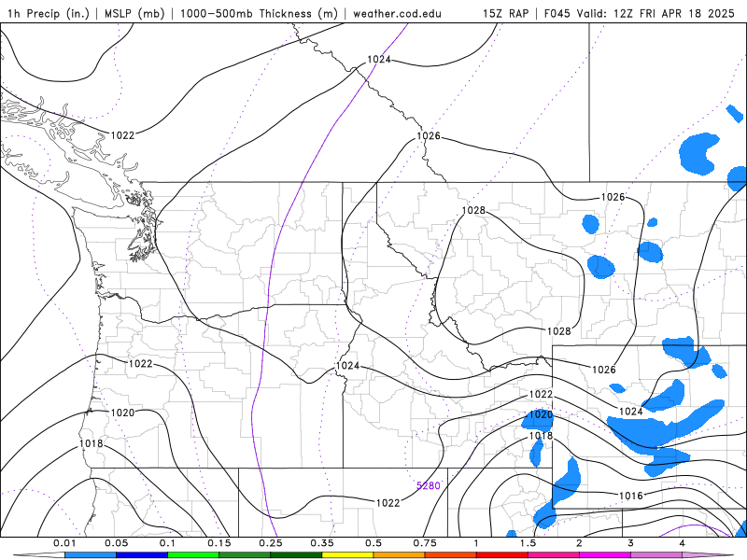Click the purple 5280 thickness contour label
Viewport: 747px width, 560px height.
pyautogui.click(x=429, y=485)
